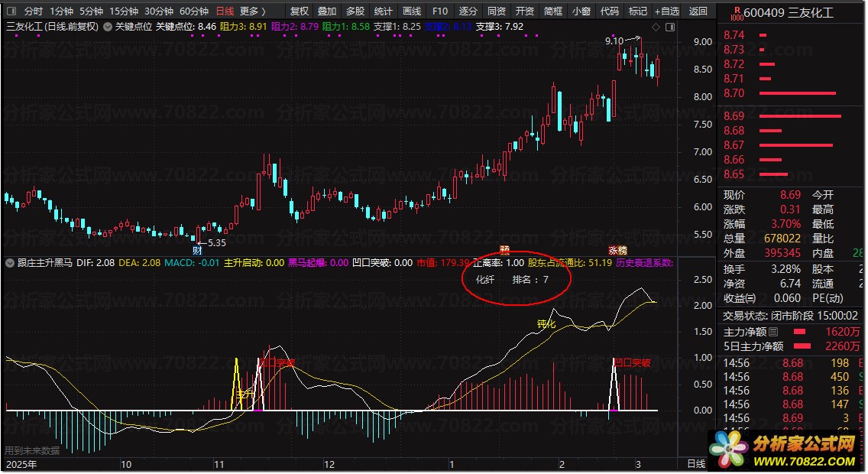The width and height of the screenshot is (868, 474).
Task: Switch to 30分钟 period
Action: pyautogui.click(x=159, y=11)
